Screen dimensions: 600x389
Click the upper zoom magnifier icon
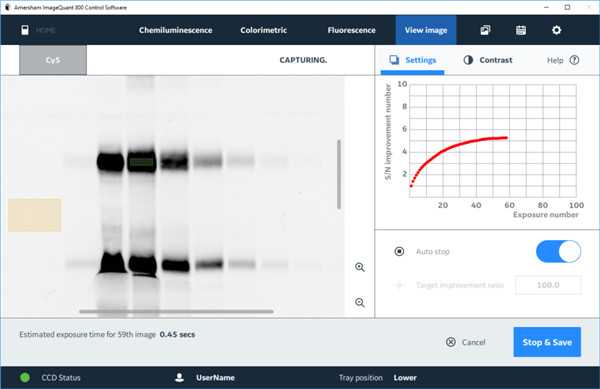[x=360, y=267]
